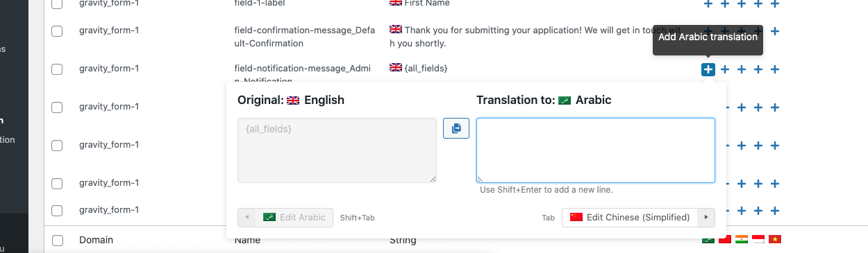Screen dimensions: 868x253
Task: Add Vietnamese translation for First Name row
Action: tap(775, 3)
